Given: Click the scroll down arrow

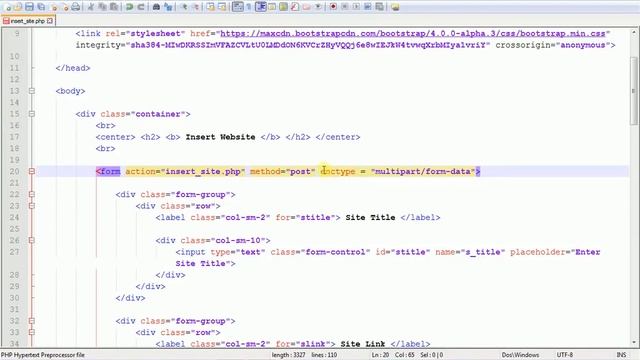Looking at the screenshot, I should (634, 343).
